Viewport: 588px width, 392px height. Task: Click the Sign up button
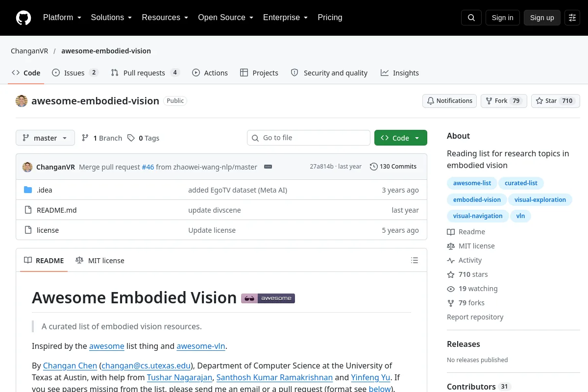pos(542,18)
